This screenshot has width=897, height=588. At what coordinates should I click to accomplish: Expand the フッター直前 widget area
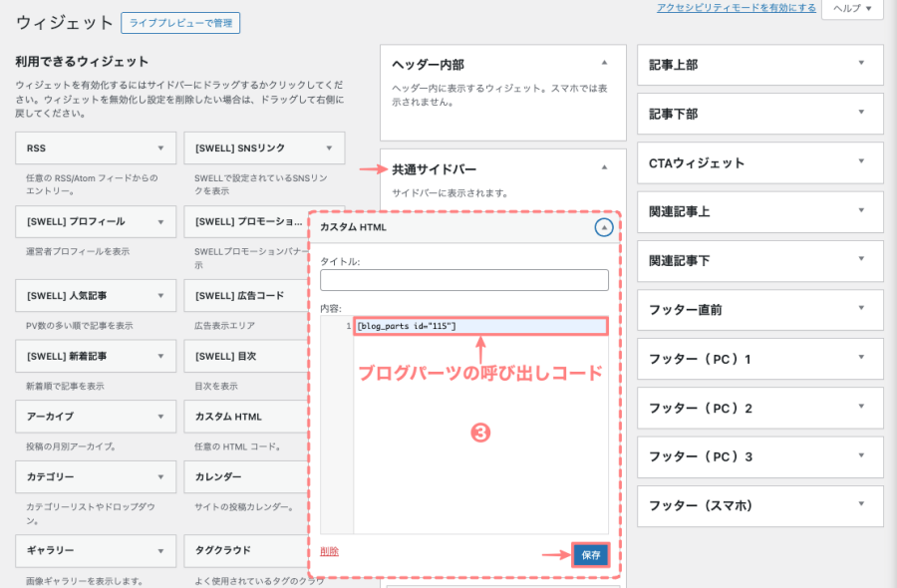pos(861,309)
